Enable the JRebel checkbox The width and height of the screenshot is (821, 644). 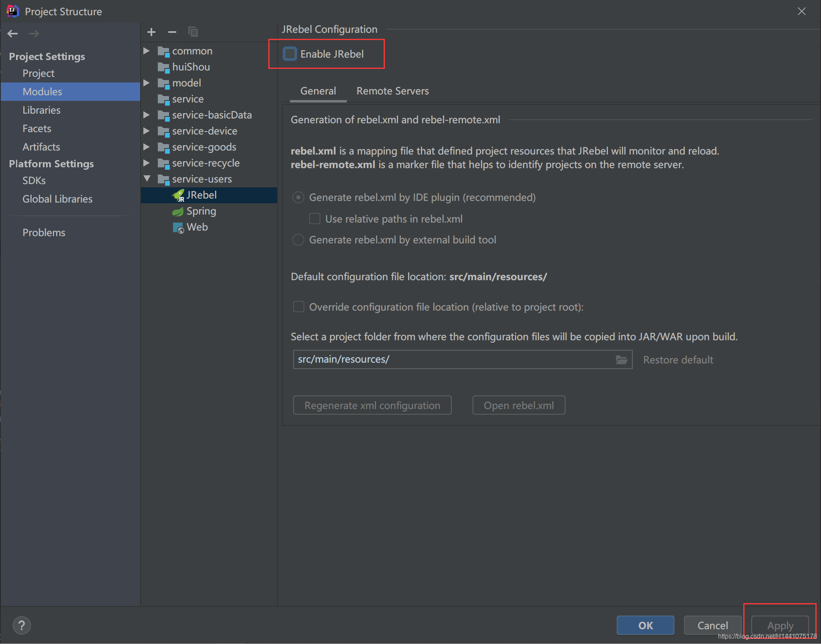coord(290,54)
